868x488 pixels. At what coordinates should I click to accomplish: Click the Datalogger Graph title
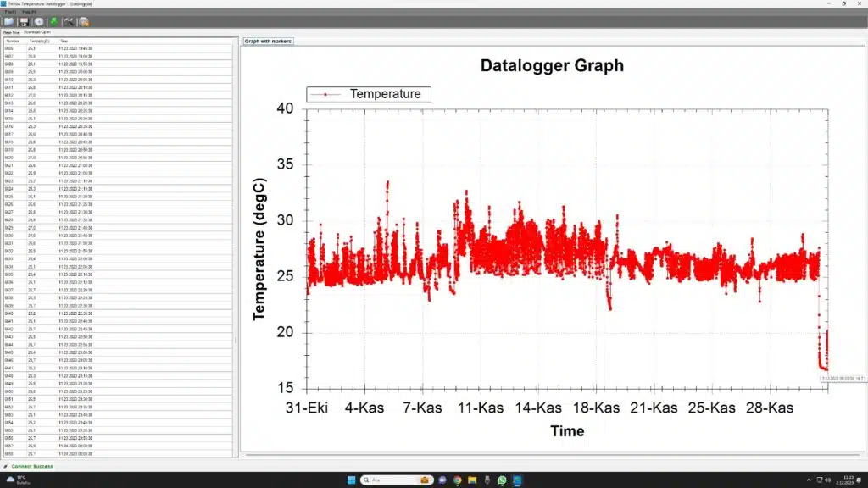point(552,65)
